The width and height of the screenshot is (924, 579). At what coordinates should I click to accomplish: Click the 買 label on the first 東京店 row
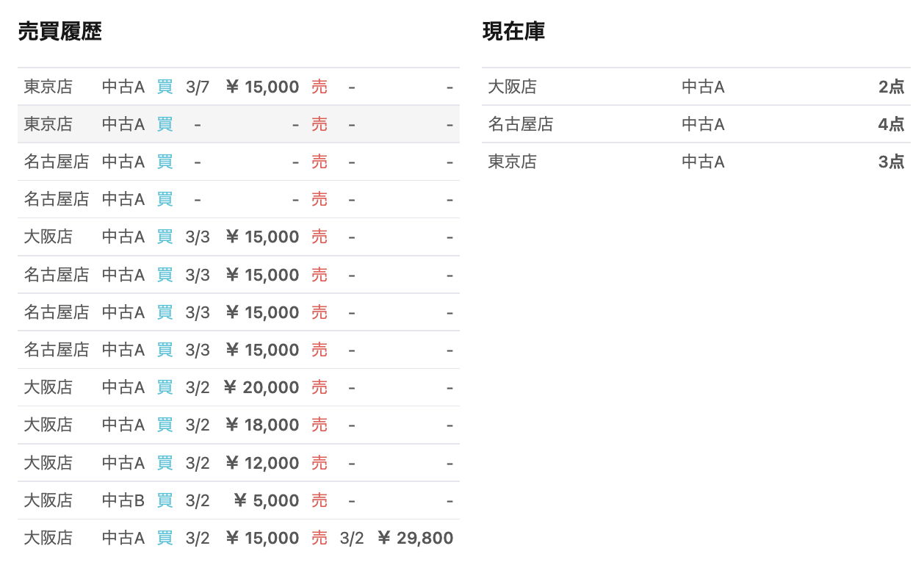tap(165, 86)
